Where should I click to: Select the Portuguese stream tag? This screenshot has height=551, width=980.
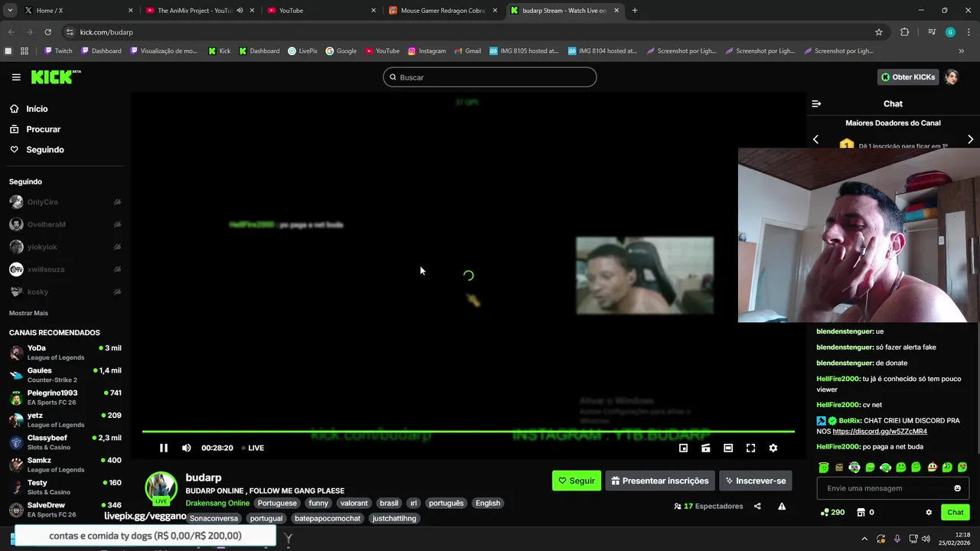pyautogui.click(x=277, y=503)
